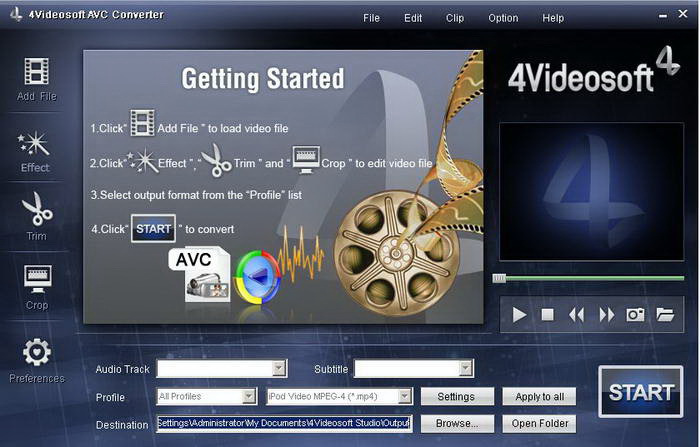700x447 pixels.
Task: Click the colorful media player logo graphic
Action: point(258,277)
